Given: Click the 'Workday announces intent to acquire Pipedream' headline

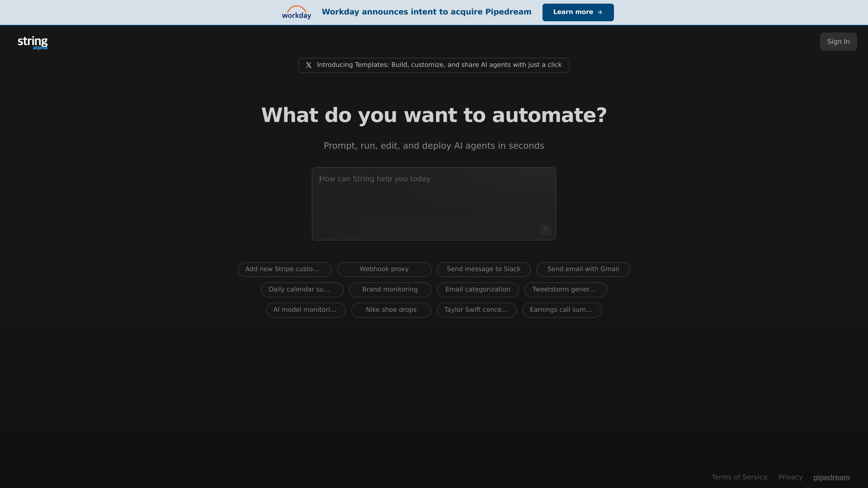Looking at the screenshot, I should click(x=426, y=12).
